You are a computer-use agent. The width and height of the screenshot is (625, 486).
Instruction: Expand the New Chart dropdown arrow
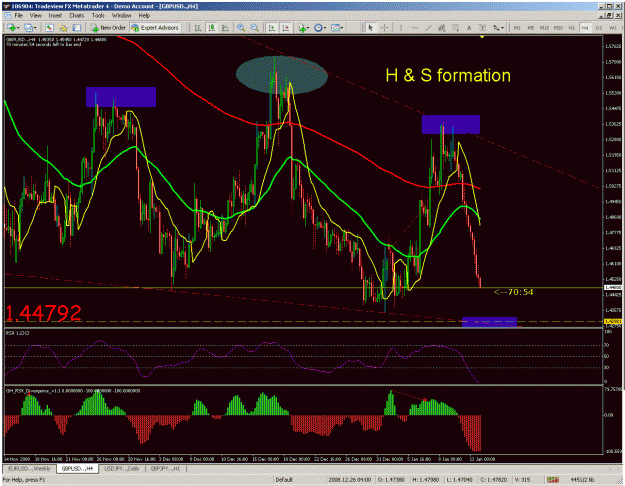coord(18,28)
